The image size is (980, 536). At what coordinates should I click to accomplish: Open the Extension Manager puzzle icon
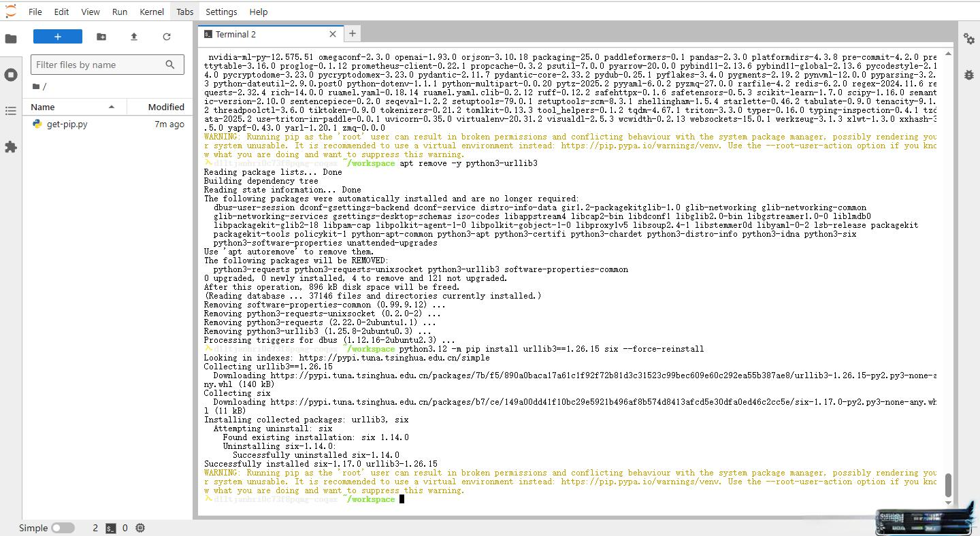pyautogui.click(x=11, y=147)
